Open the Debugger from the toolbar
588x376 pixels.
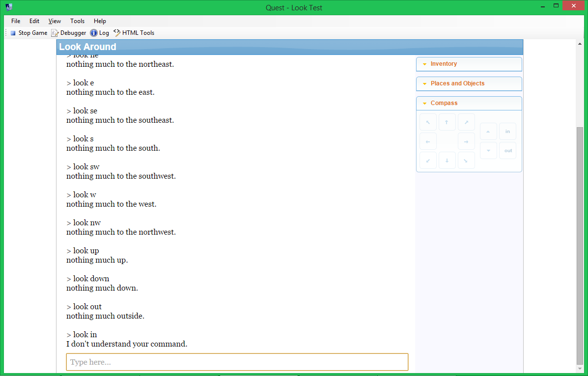pos(69,33)
